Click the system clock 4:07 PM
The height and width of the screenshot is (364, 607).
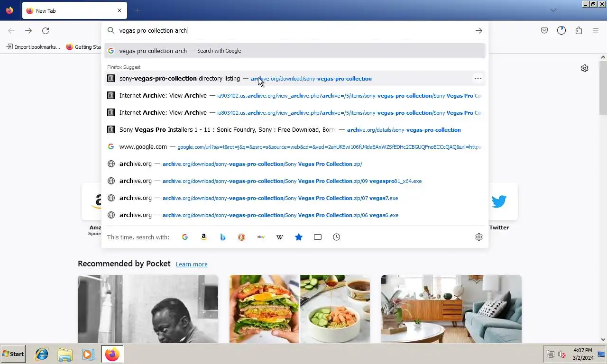pyautogui.click(x=582, y=350)
